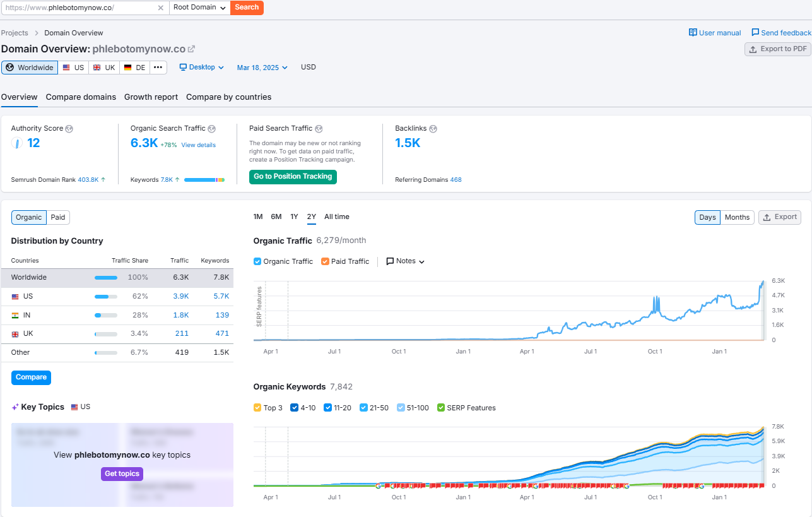Click the Authority Score gauge icon
The height and width of the screenshot is (517, 812).
tap(17, 143)
